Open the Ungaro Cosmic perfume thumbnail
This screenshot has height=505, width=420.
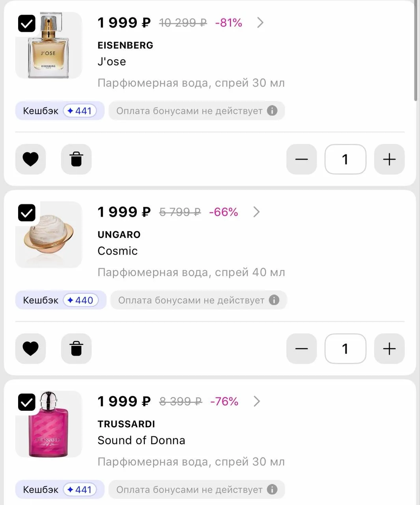click(49, 235)
